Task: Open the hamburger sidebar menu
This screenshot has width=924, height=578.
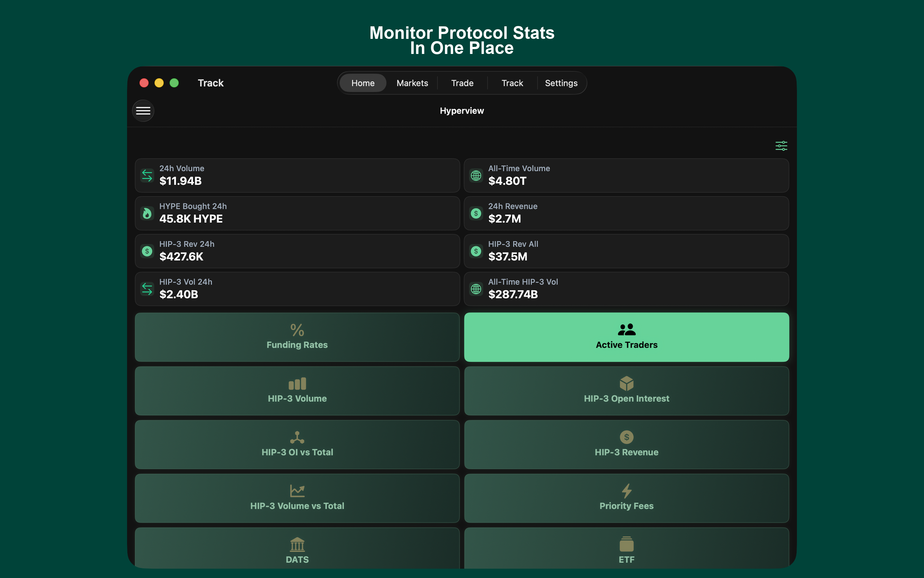Action: (143, 111)
